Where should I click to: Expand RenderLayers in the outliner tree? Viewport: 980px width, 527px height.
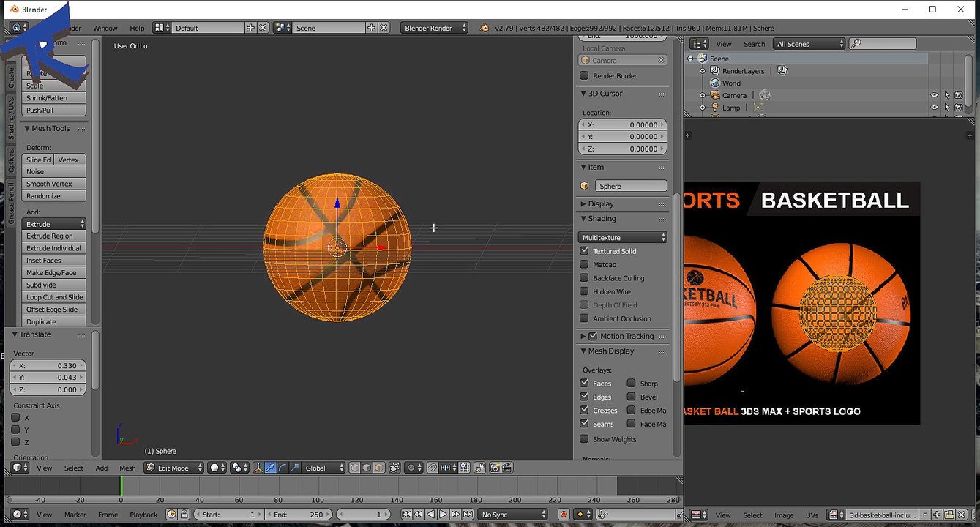tap(703, 71)
